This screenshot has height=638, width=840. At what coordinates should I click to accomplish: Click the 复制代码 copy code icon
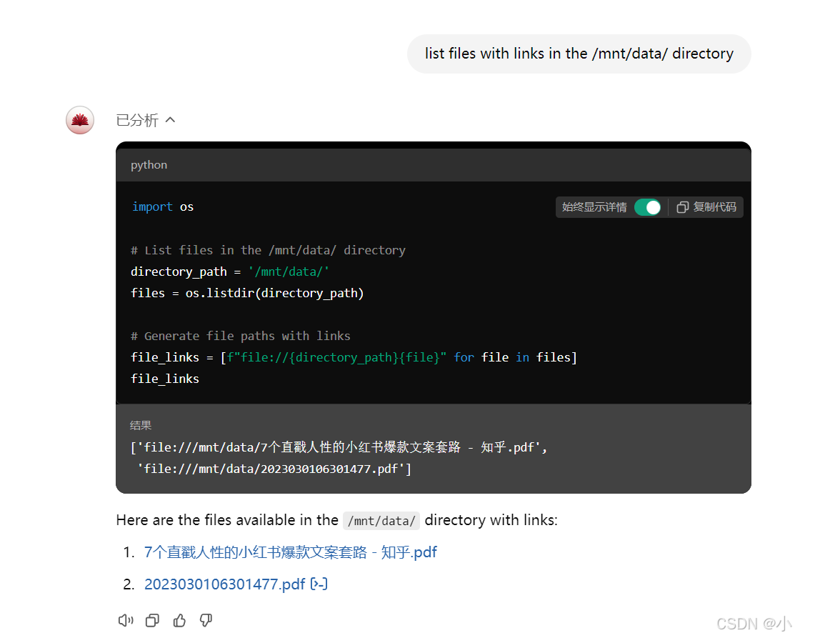coord(706,207)
